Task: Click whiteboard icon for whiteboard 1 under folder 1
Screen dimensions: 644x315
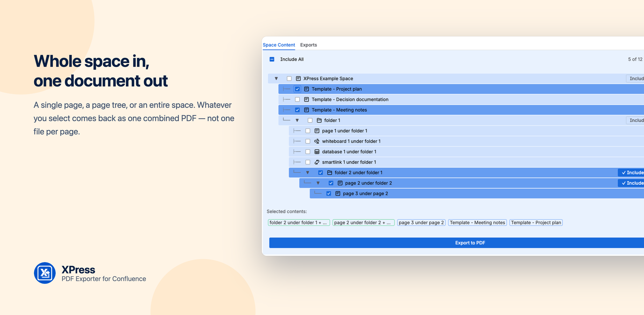Action: click(317, 141)
